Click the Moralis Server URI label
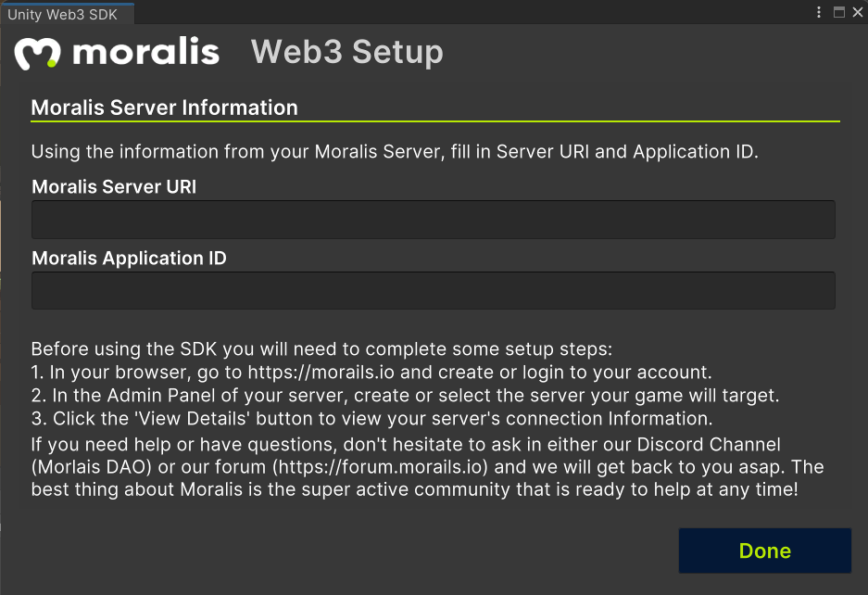The image size is (868, 595). click(114, 186)
